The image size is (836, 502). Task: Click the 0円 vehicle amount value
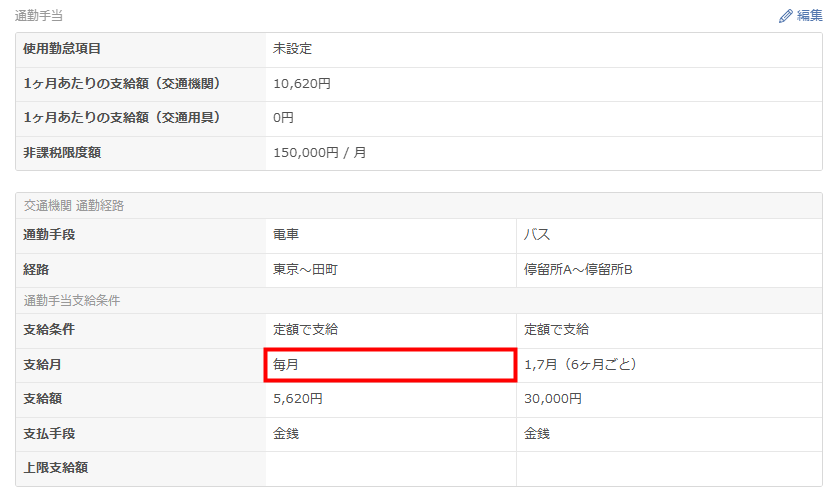pyautogui.click(x=283, y=118)
